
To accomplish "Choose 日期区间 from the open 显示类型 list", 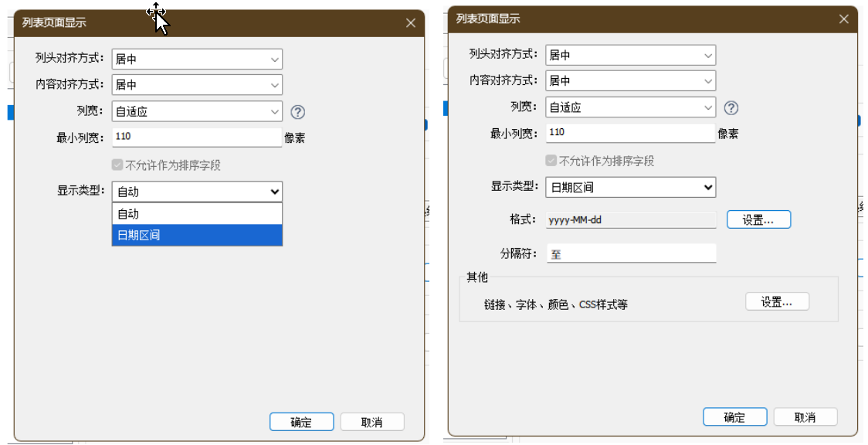I will click(x=197, y=235).
